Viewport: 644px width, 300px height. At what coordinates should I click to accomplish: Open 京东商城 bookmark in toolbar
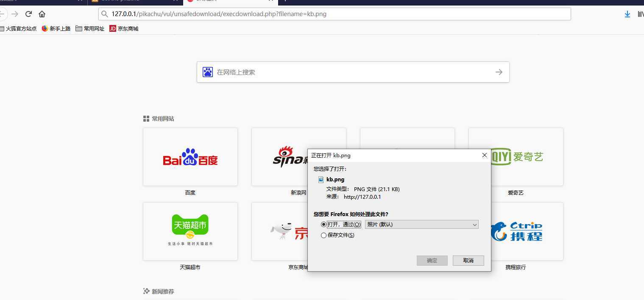(124, 29)
